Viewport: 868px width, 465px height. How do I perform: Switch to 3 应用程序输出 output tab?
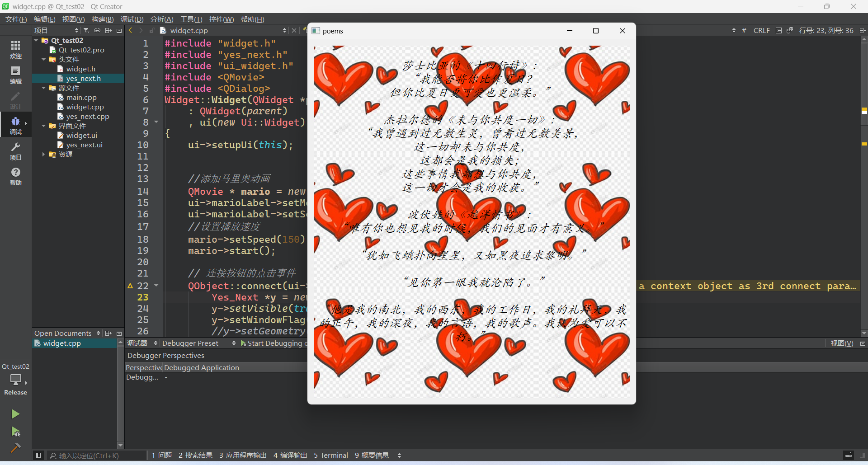pyautogui.click(x=243, y=455)
